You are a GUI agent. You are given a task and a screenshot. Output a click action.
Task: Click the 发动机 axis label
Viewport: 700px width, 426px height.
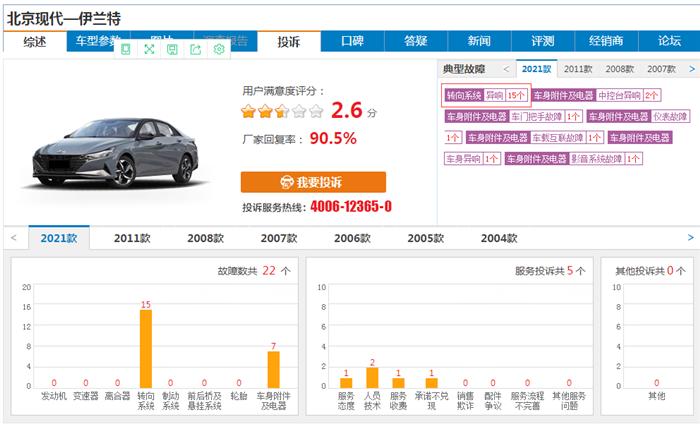pos(54,396)
